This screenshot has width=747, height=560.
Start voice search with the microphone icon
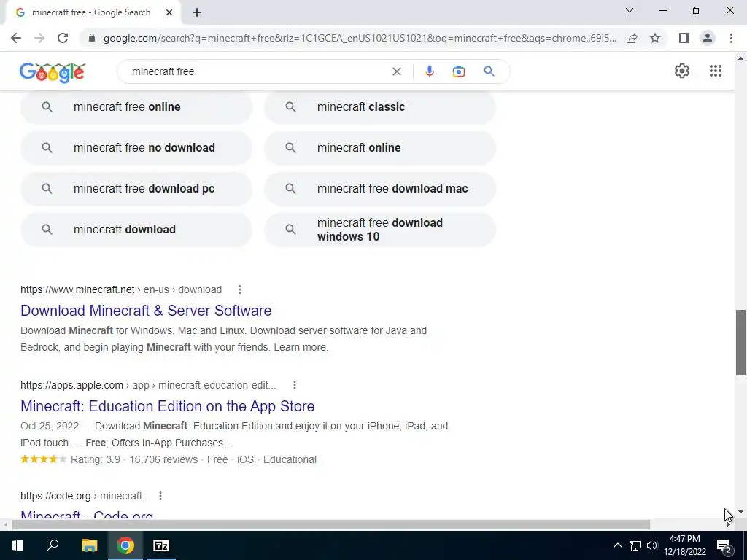point(429,71)
